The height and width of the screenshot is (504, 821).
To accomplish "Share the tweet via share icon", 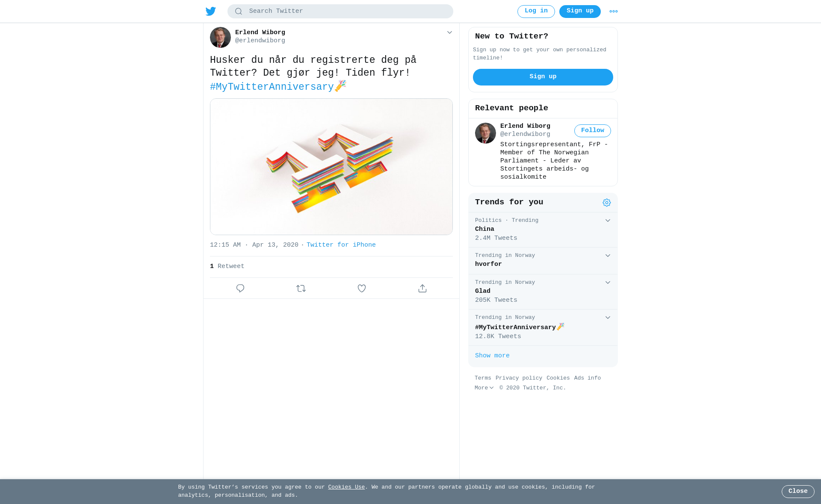I will click(422, 289).
